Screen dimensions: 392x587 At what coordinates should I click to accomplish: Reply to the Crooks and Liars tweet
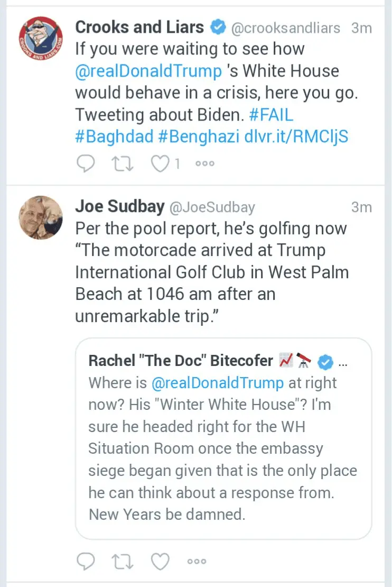pyautogui.click(x=85, y=164)
